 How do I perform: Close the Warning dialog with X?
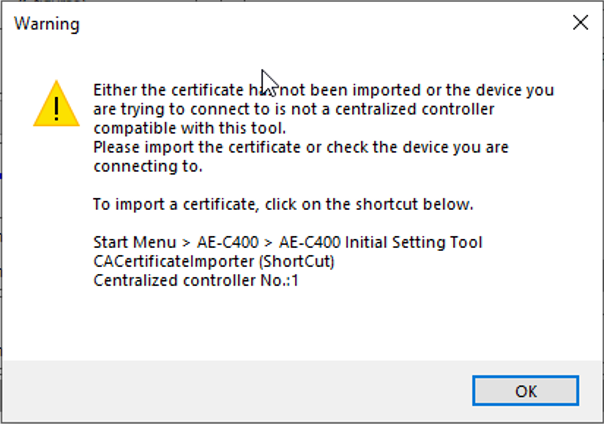tap(577, 22)
